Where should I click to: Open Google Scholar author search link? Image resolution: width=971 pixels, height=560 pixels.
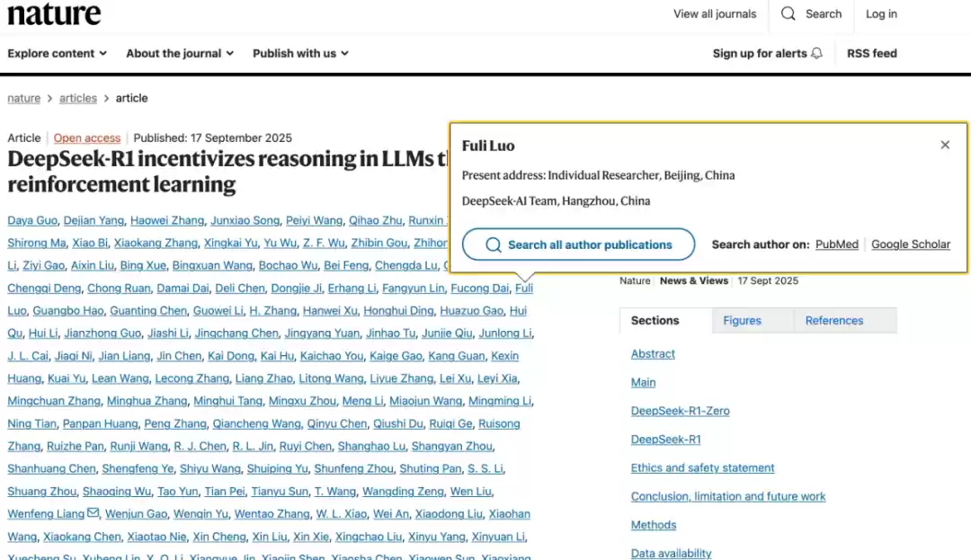(910, 244)
